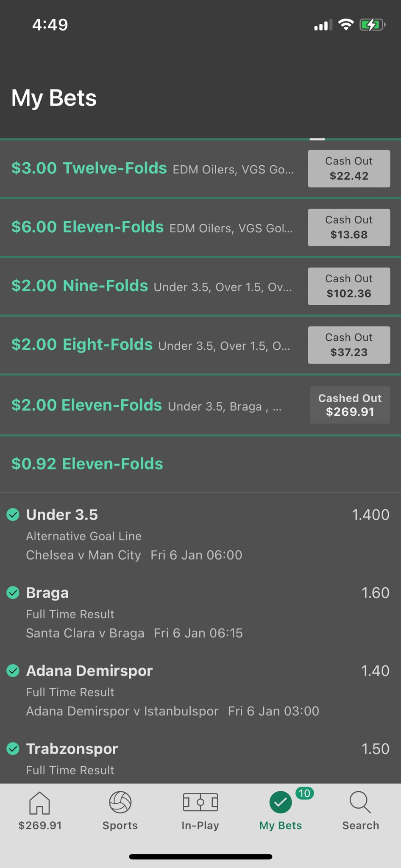Cash out Nine-Folds bet for $102.36
Image resolution: width=401 pixels, height=868 pixels.
pyautogui.click(x=349, y=286)
